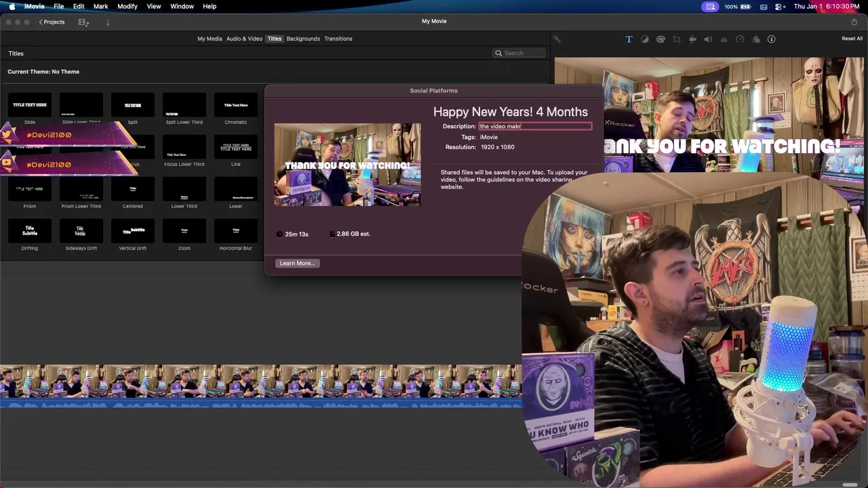The width and height of the screenshot is (868, 488).
Task: Select the Chromatic title thumbnail
Action: click(x=236, y=105)
